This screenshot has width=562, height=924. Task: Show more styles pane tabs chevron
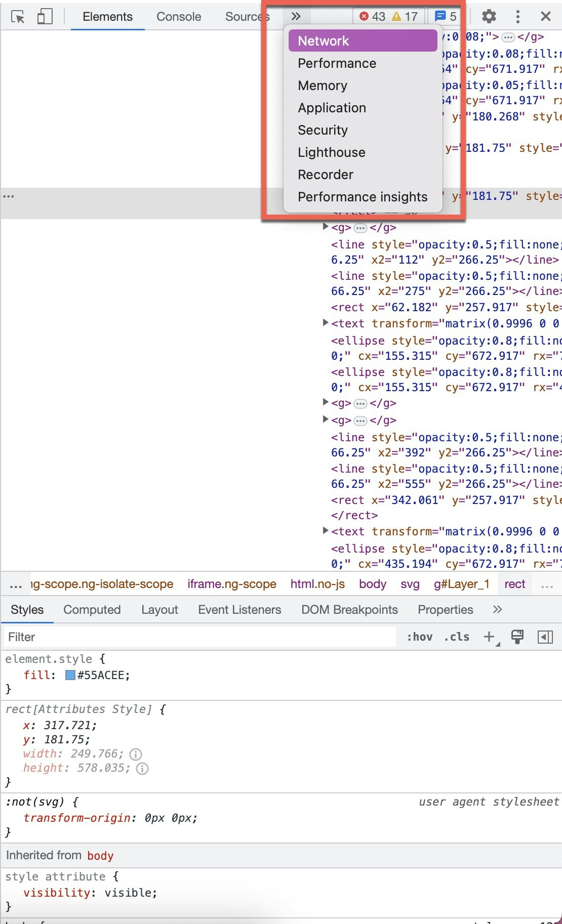tap(498, 609)
